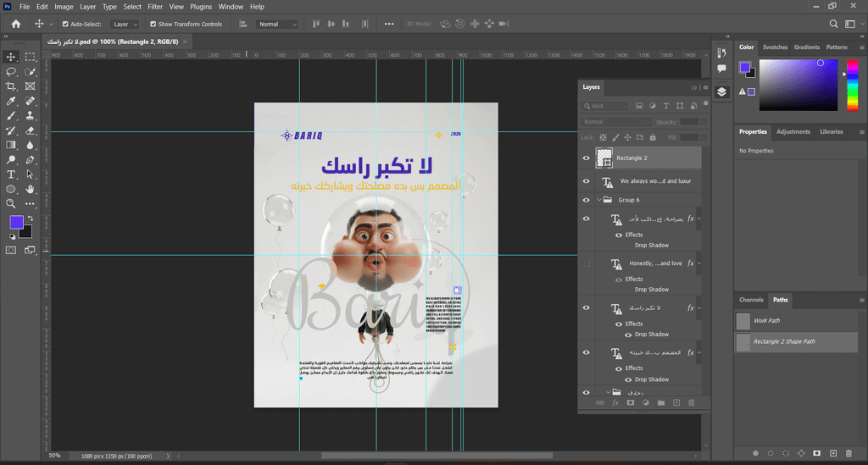Choose the Zoom tool in toolbar
Screen dimensions: 868x465
[11, 203]
